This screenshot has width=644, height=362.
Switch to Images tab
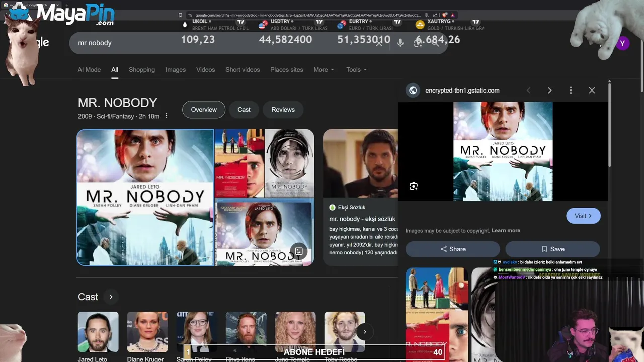click(x=176, y=70)
